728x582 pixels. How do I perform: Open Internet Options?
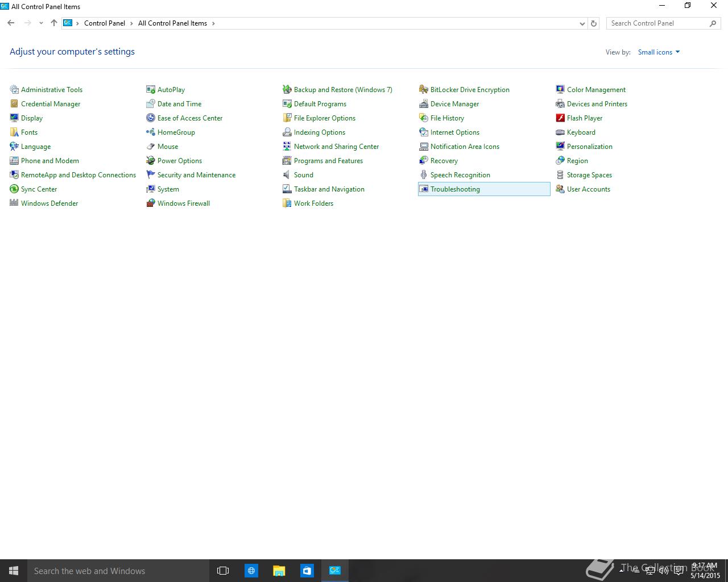[455, 132]
